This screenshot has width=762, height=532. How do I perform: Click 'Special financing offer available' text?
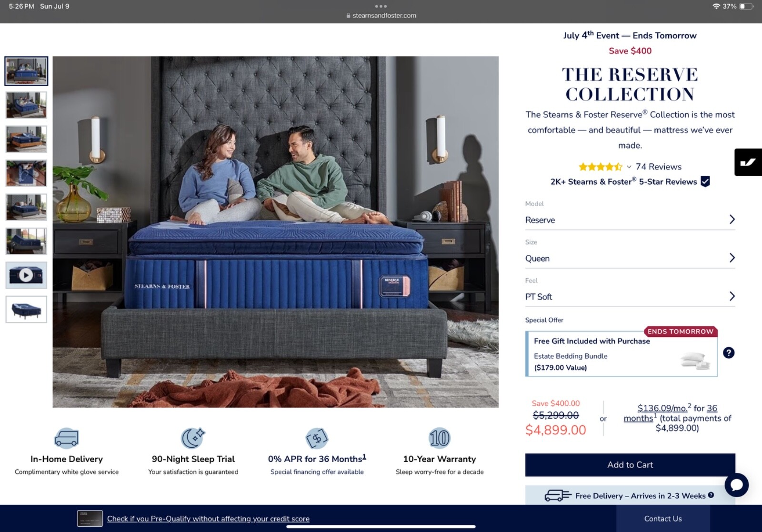[x=317, y=472]
